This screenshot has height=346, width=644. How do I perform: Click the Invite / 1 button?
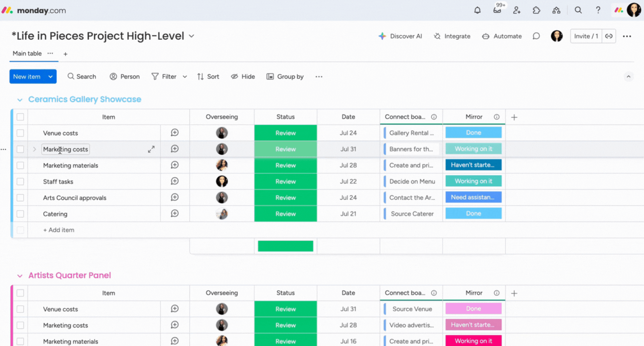[x=586, y=36]
